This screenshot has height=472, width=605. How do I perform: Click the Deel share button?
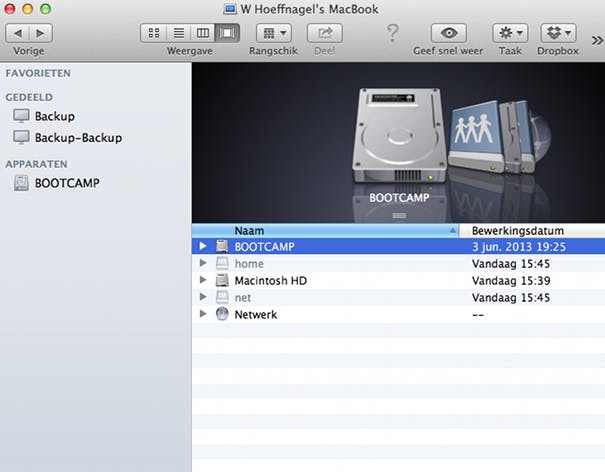324,33
